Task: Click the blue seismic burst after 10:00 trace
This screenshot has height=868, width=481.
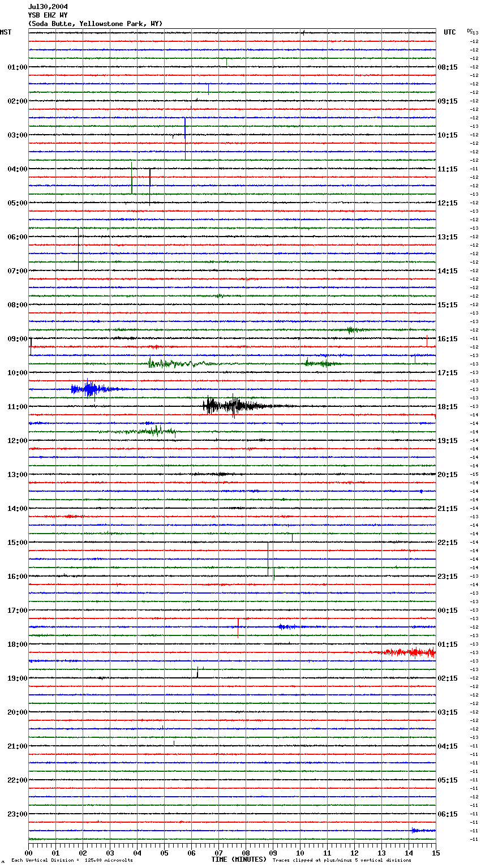Action: coord(93,389)
